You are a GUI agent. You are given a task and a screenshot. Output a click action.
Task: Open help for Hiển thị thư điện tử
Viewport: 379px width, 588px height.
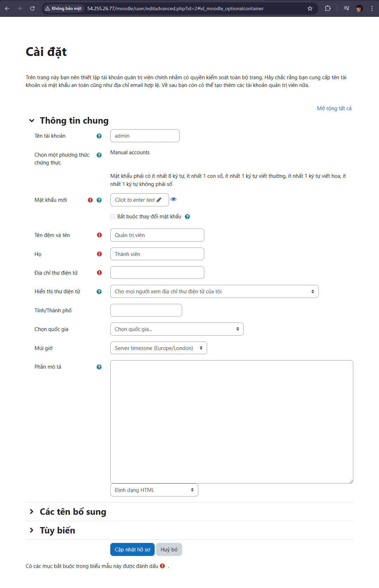pos(99,292)
